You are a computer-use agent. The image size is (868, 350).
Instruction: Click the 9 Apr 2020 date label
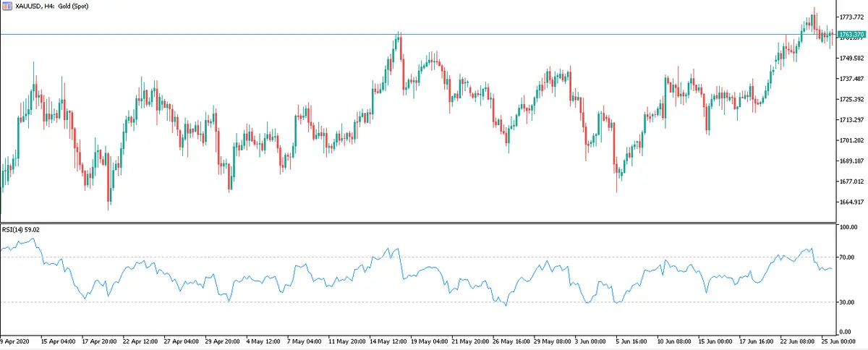tap(16, 340)
